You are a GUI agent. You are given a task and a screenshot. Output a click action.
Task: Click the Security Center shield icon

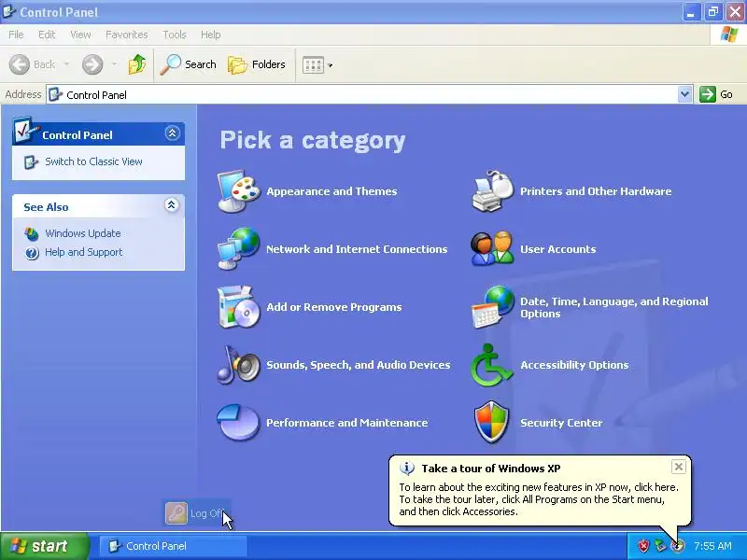[492, 422]
